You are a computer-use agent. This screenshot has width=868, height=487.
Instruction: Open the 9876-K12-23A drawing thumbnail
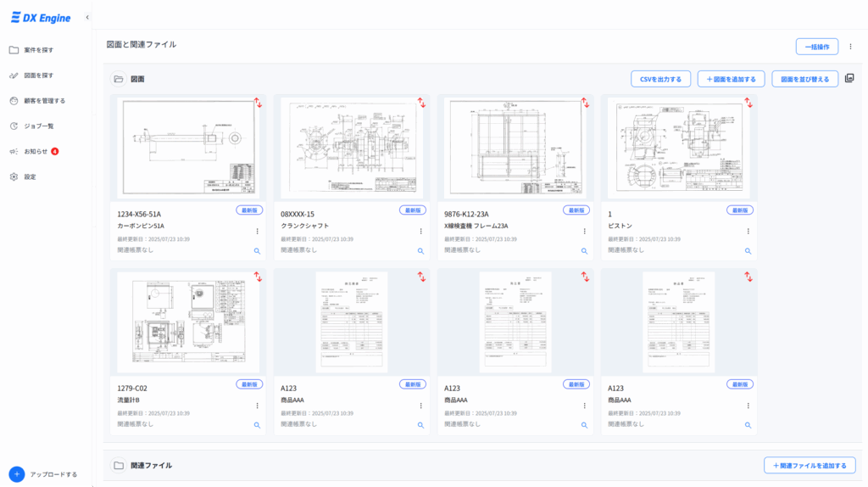pos(515,148)
